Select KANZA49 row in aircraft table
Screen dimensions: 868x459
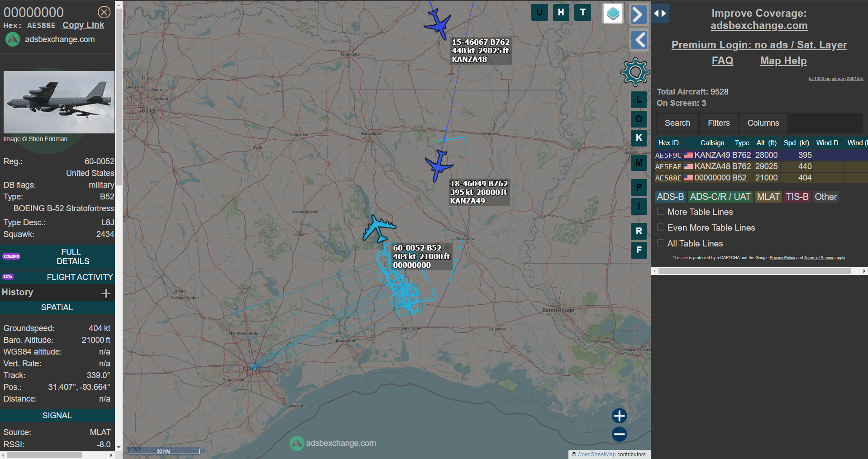click(x=761, y=155)
